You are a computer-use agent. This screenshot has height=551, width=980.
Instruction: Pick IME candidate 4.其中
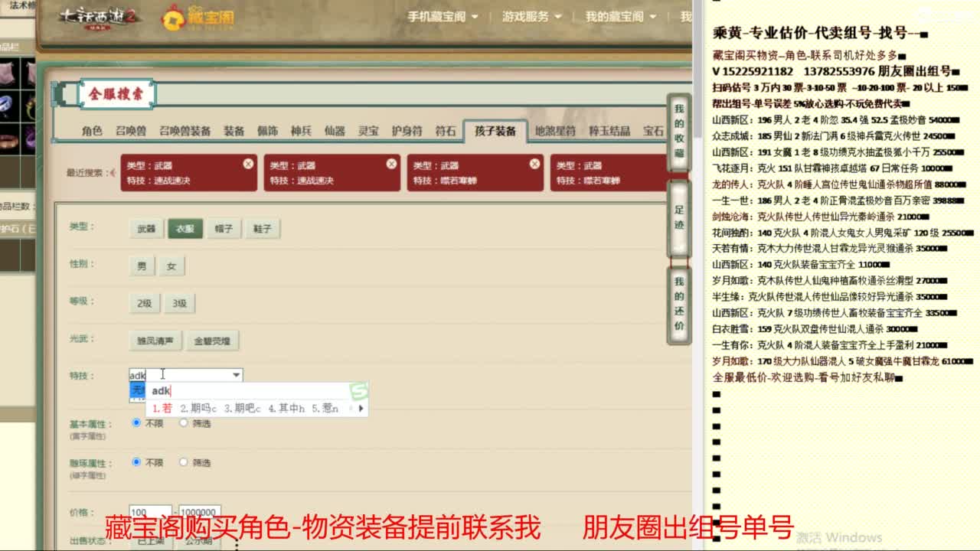point(286,409)
